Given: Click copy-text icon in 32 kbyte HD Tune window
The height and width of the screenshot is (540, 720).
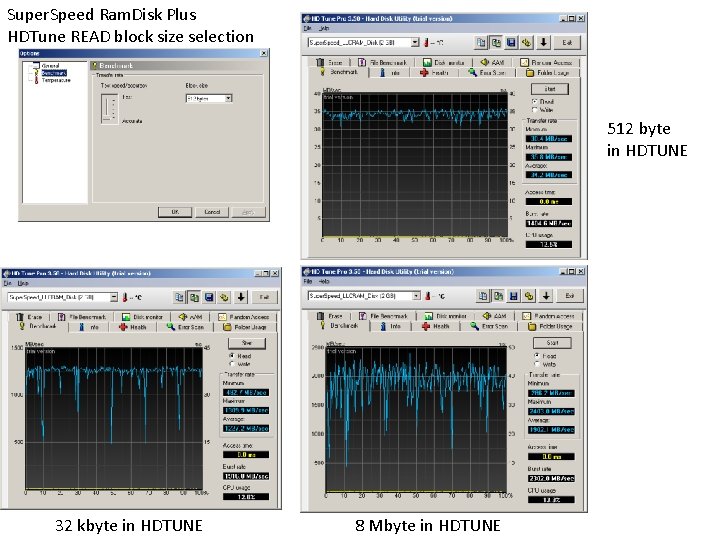Looking at the screenshot, I should [179, 297].
